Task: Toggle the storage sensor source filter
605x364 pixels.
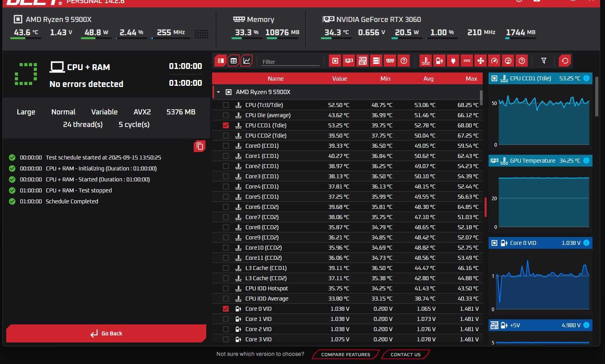Action: coord(376,61)
